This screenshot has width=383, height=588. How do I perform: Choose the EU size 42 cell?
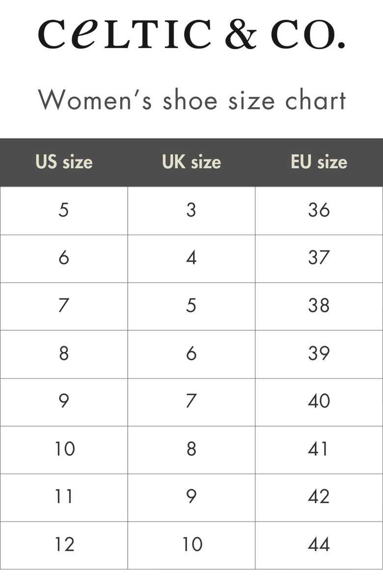319,497
